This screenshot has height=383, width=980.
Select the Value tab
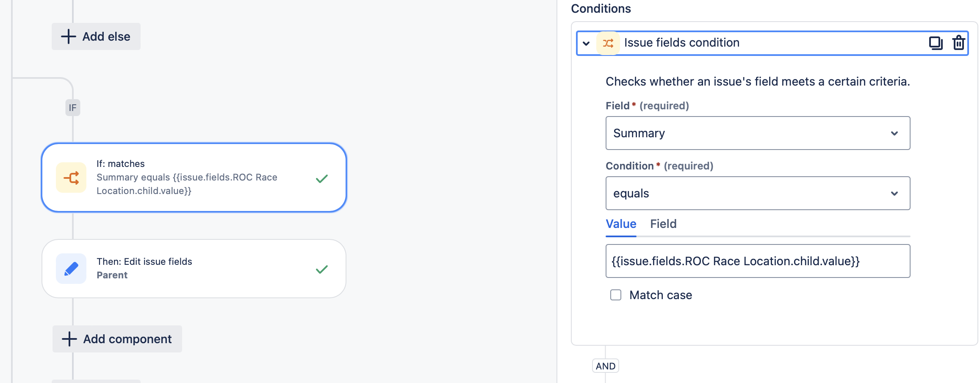[620, 224]
